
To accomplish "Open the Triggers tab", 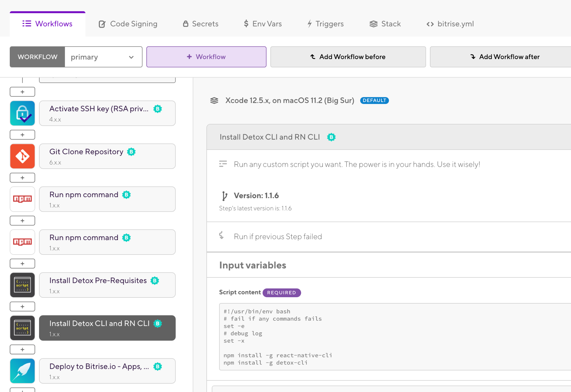I will pos(325,24).
